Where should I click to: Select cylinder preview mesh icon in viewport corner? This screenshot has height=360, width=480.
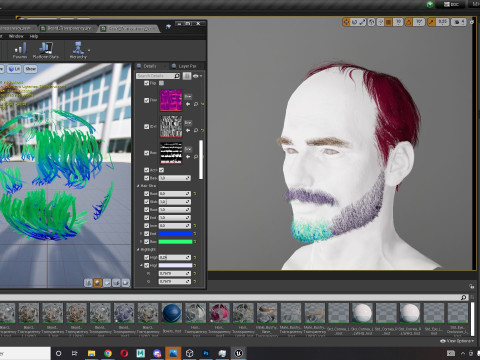coord(88,283)
